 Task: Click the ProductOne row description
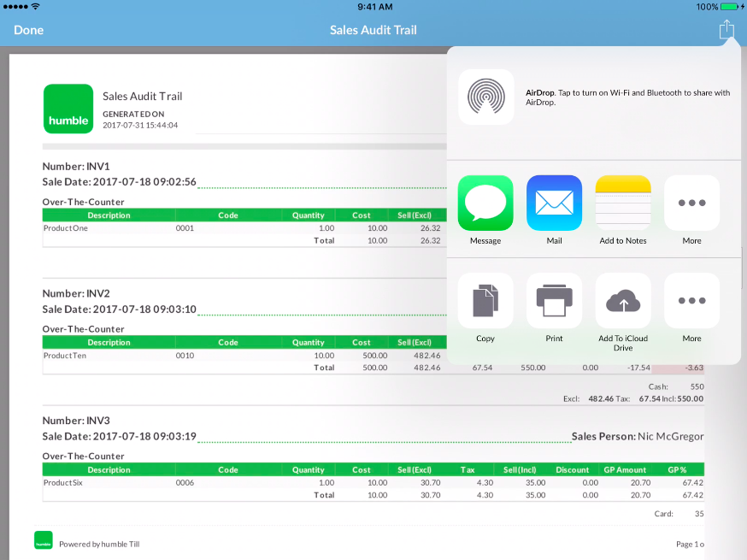[x=66, y=228]
